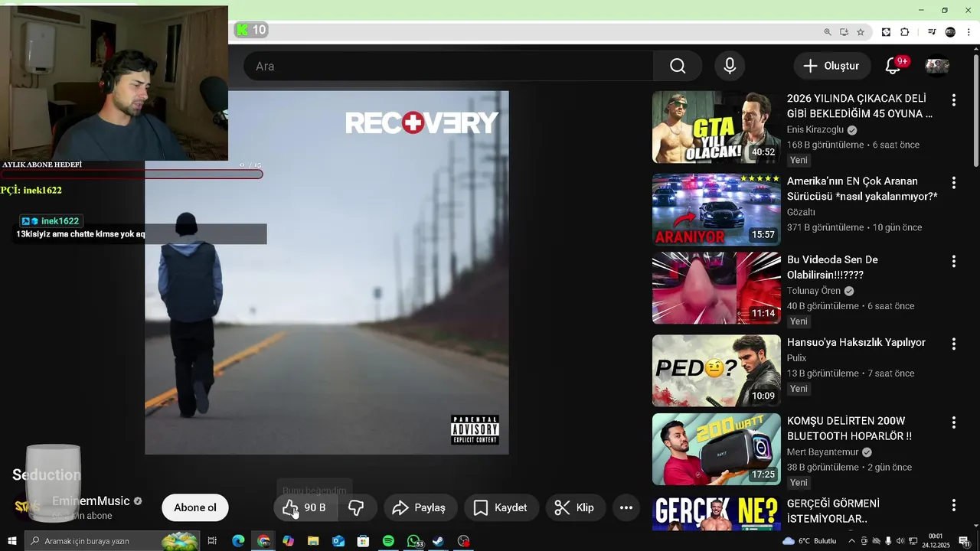
Task: Open options for the Amerika'nın EN Çok Aranan video
Action: point(953,183)
